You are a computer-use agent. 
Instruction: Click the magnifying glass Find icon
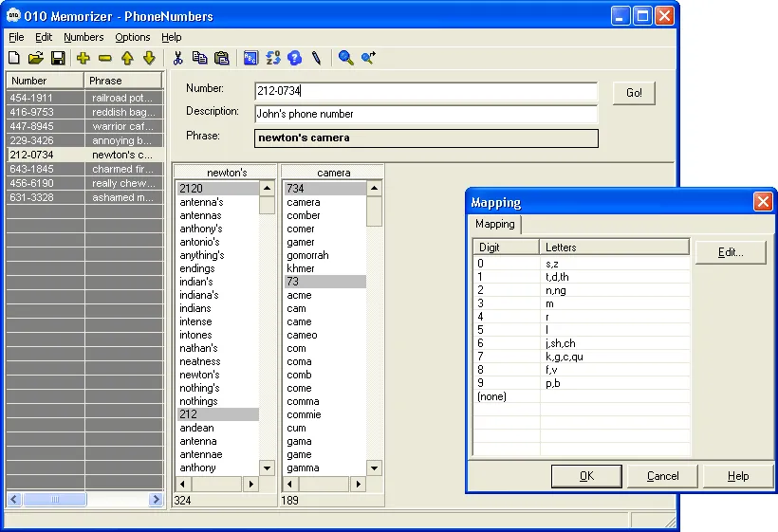click(345, 59)
